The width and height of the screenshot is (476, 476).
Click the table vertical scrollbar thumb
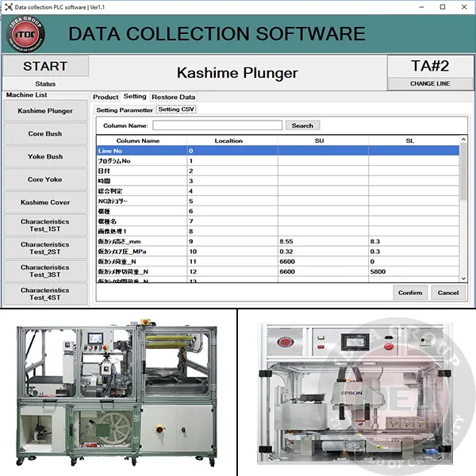click(463, 171)
